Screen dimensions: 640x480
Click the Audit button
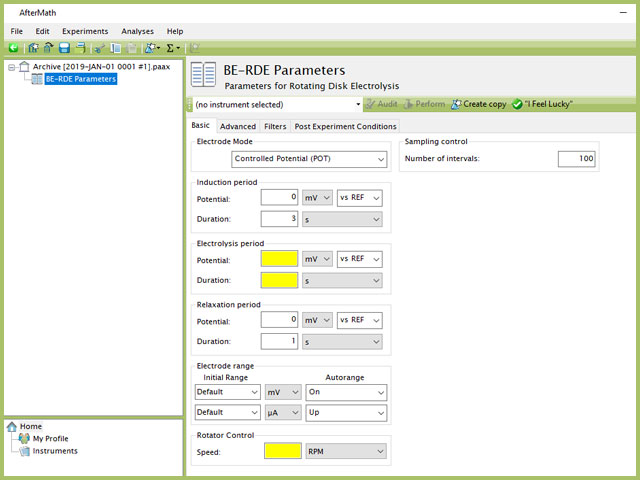381,104
